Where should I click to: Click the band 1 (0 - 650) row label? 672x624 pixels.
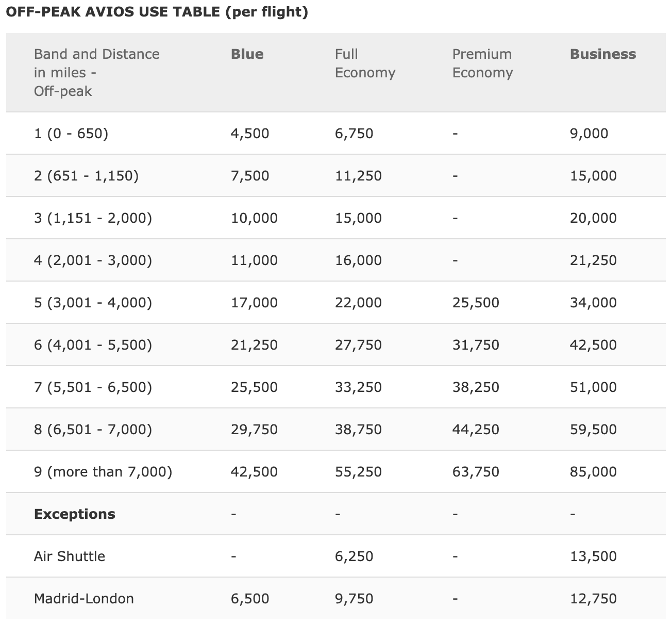pos(71,134)
